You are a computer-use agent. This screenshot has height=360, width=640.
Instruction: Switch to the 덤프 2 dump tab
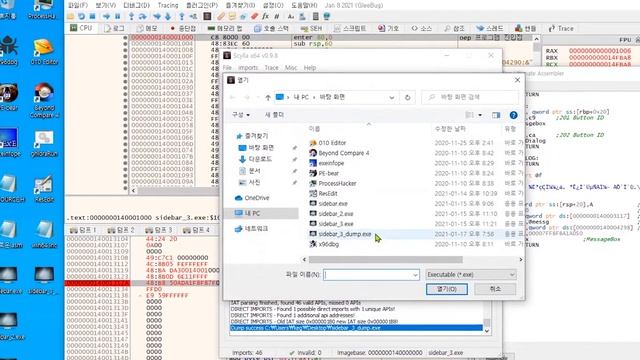(x=121, y=230)
